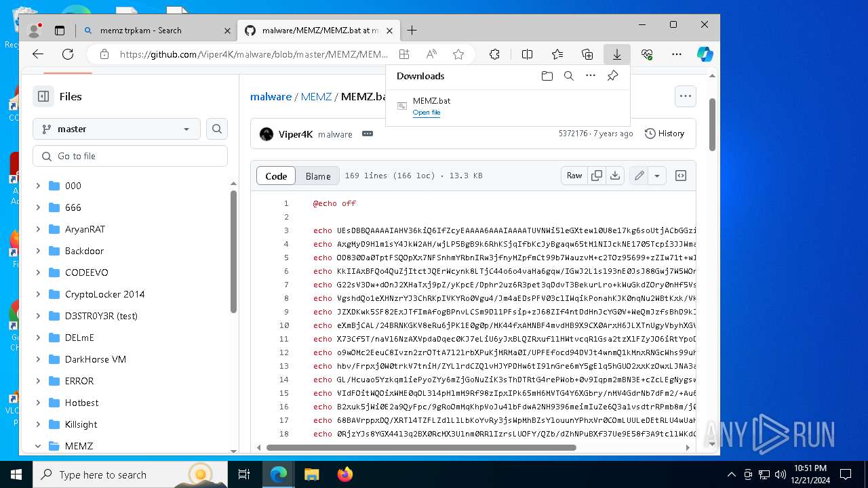Pin the Downloads panel

pyautogui.click(x=612, y=76)
